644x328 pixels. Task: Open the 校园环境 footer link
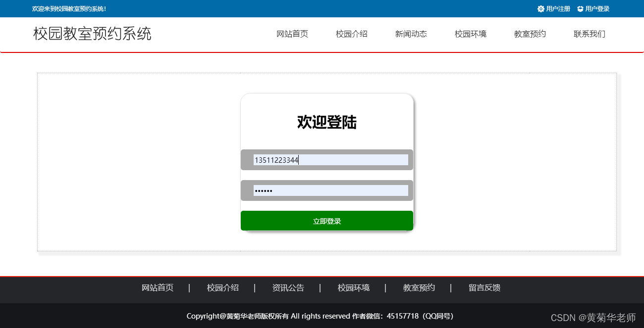point(353,287)
